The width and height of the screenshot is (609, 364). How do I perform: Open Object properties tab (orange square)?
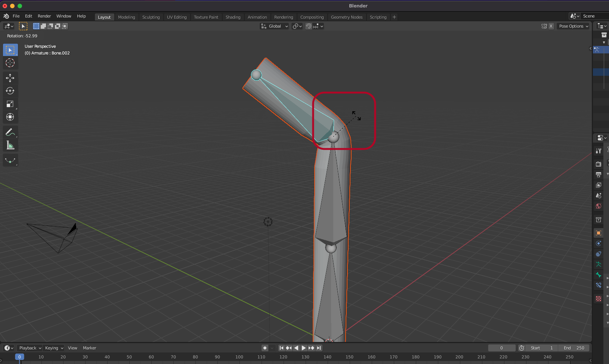[599, 233]
